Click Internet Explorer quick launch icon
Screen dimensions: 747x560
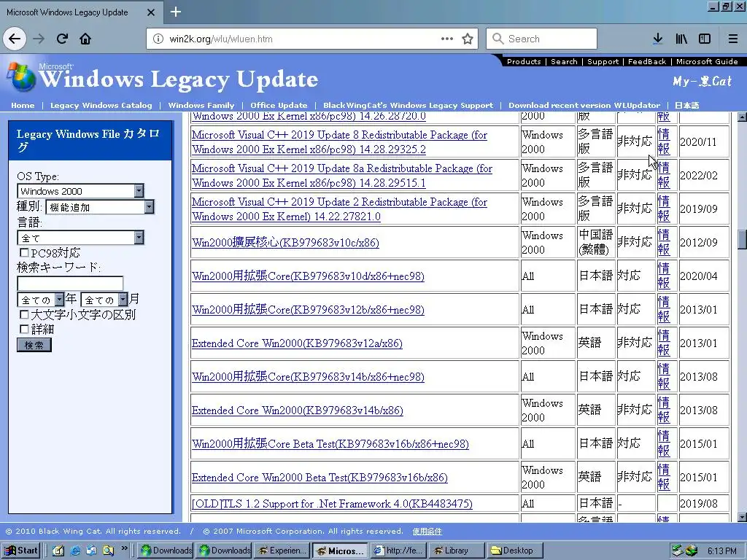[x=75, y=551]
